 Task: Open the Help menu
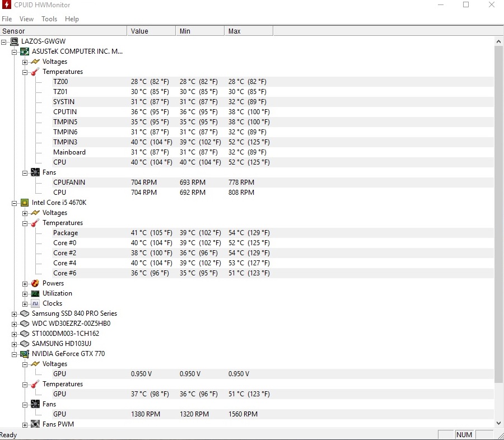pos(72,19)
